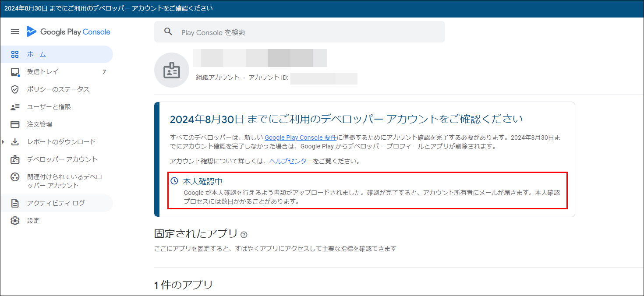Click the 組織アカウント label

(218, 78)
